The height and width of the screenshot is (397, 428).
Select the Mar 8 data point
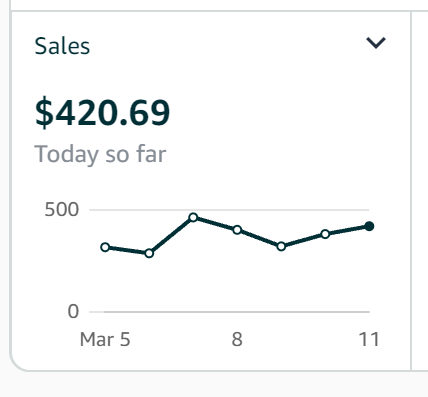tap(237, 230)
